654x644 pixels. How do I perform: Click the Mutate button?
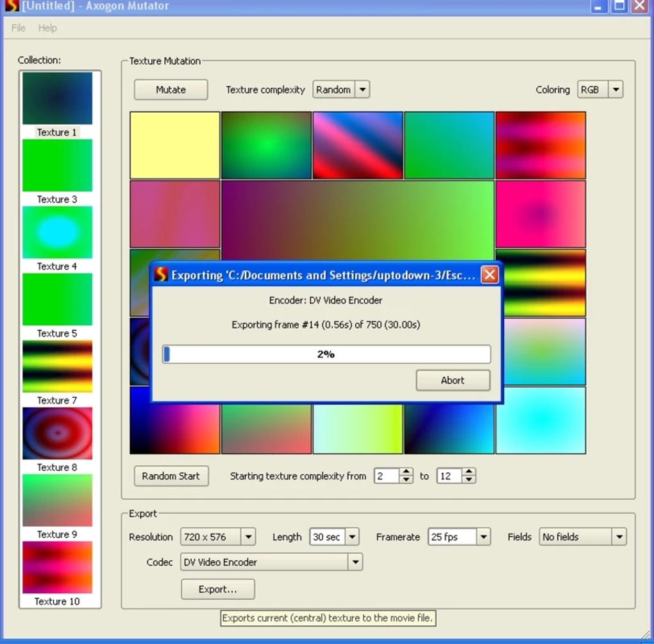(x=171, y=89)
